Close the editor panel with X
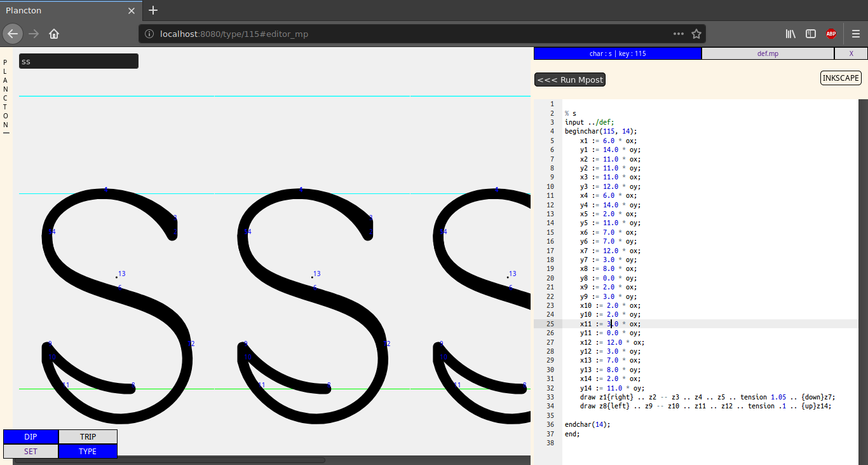This screenshot has width=868, height=465. tap(851, 53)
